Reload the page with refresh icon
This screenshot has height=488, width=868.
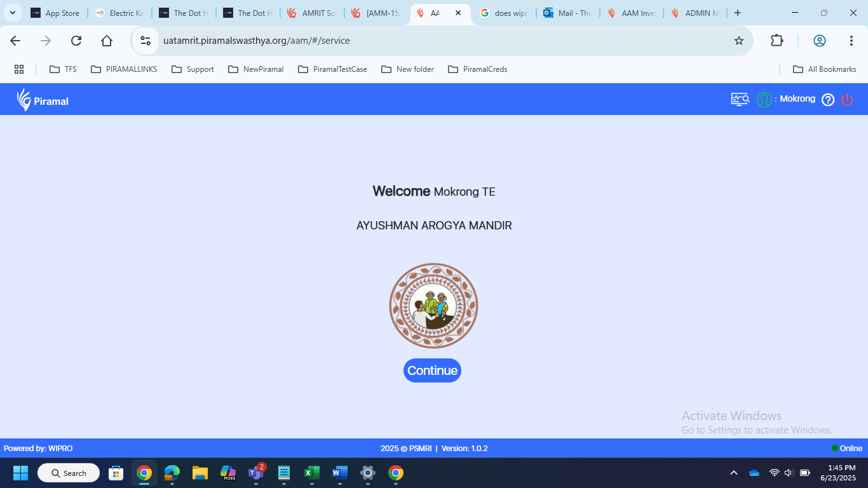76,41
